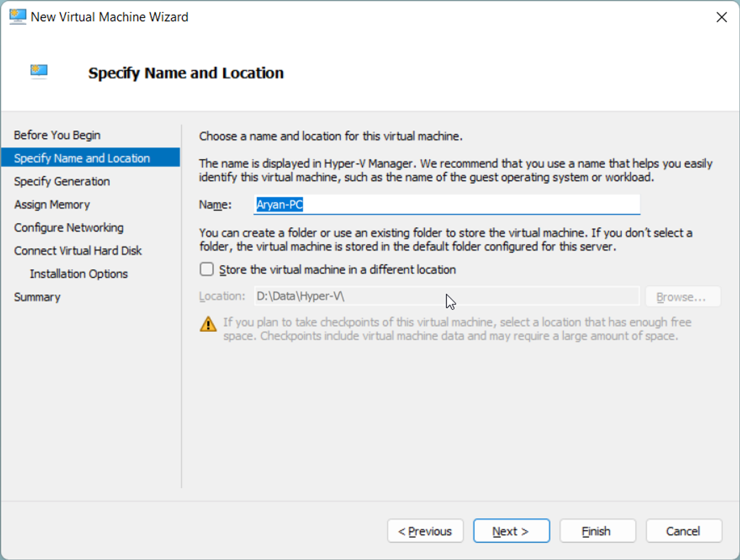Click the Location field showing D:\Data\Hyper-V\

447,297
